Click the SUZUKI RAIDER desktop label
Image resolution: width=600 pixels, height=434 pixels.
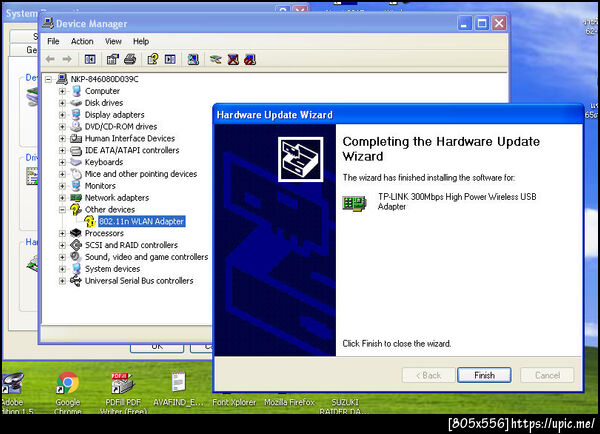pos(344,406)
